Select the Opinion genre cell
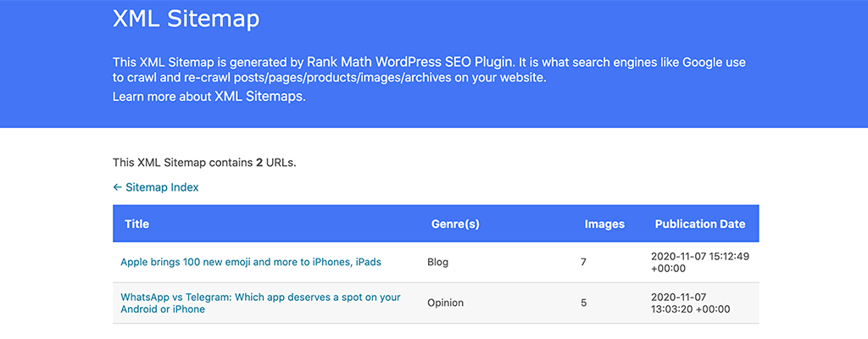Screen dimensions: 868x339 click(446, 303)
